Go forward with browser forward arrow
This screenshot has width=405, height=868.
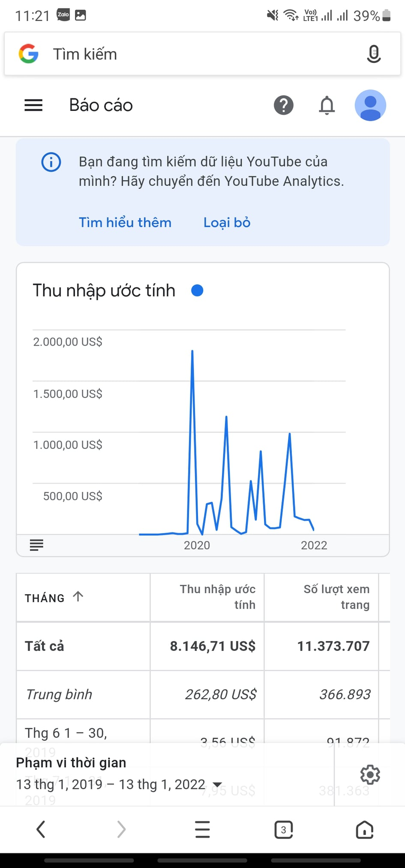(x=122, y=829)
